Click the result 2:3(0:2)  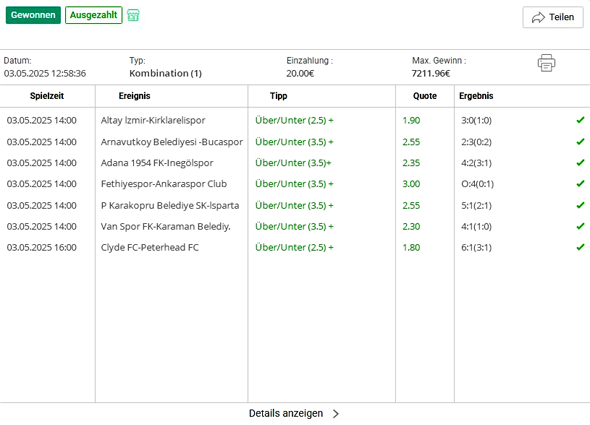[x=476, y=142]
